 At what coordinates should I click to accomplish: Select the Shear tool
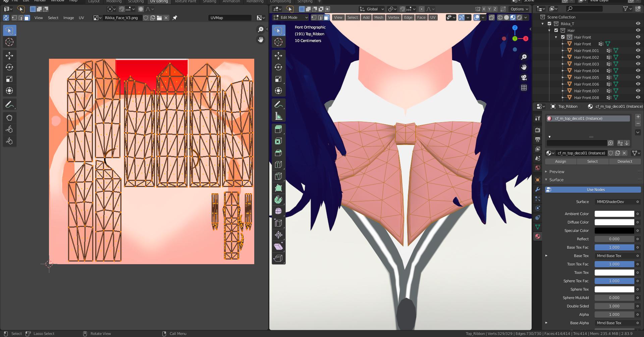pyautogui.click(x=278, y=247)
